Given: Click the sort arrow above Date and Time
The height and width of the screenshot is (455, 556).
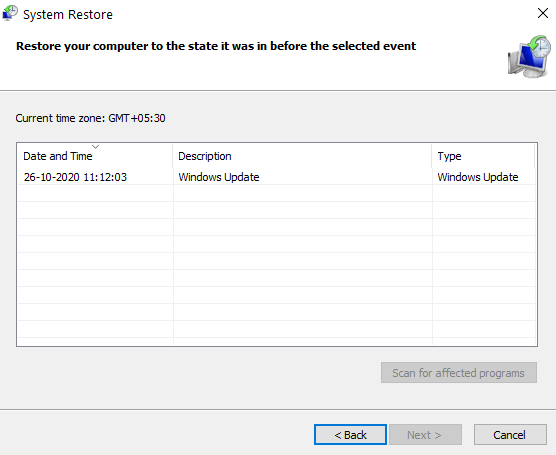Looking at the screenshot, I should (x=95, y=146).
